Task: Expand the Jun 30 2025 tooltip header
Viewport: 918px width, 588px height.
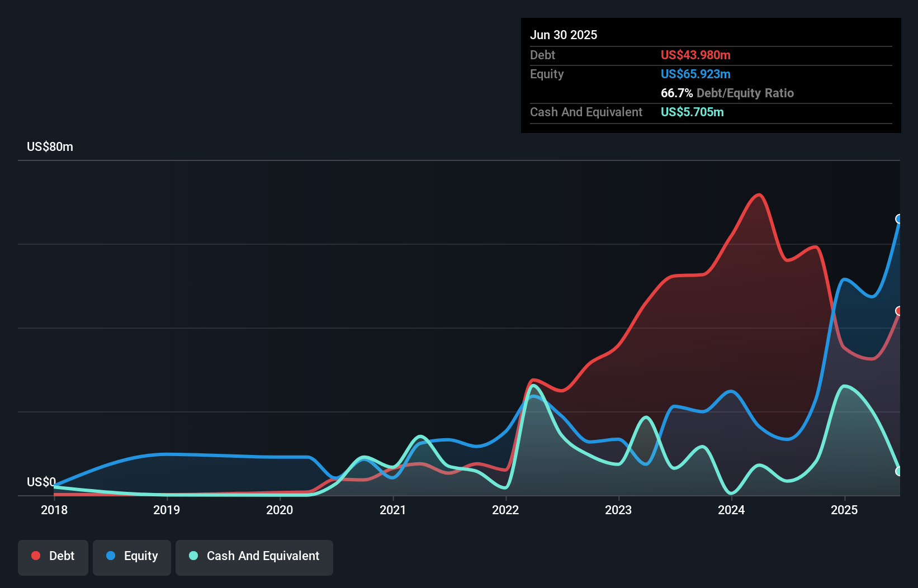Action: [564, 35]
